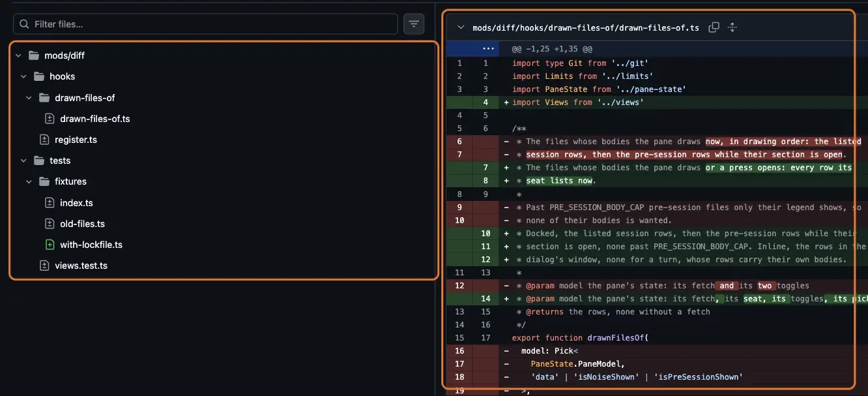The width and height of the screenshot is (868, 396).
Task: Open old-files.ts in the file tree
Action: click(x=82, y=224)
